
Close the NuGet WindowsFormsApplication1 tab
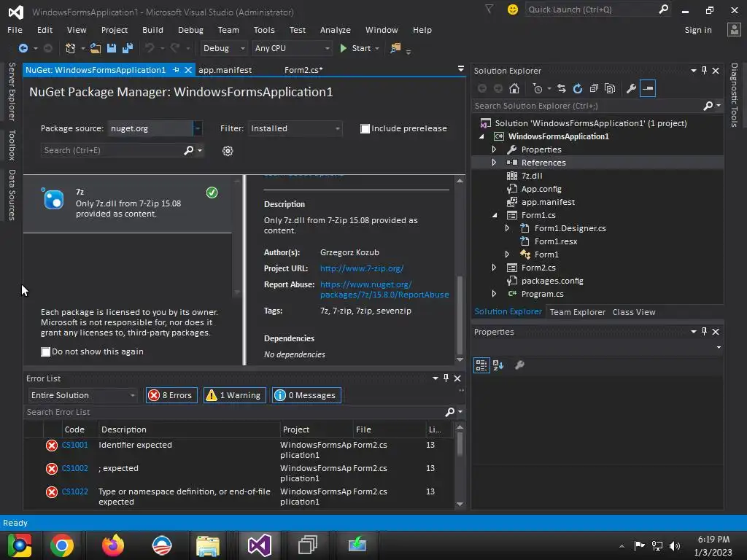click(188, 70)
